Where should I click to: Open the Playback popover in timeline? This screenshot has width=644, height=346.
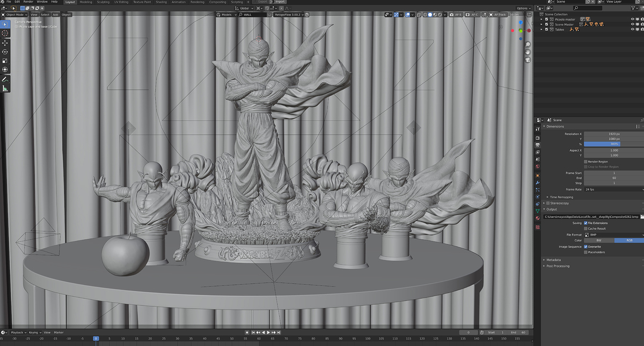(18, 333)
